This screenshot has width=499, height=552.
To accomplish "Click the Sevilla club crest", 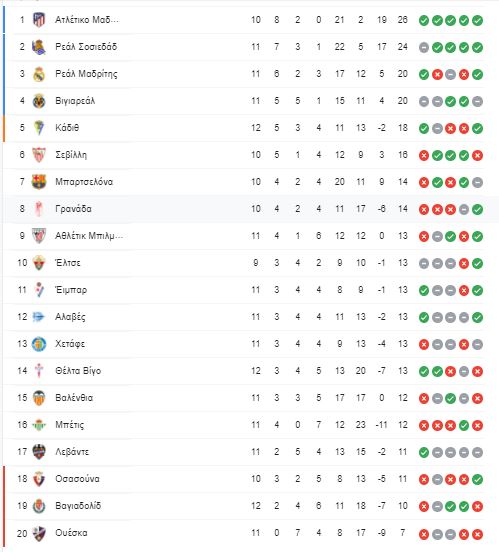I will 39,155.
